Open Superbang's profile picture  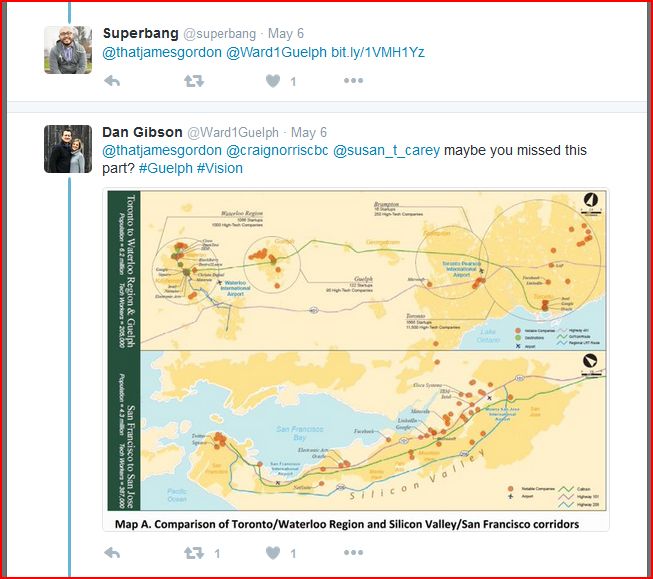[68, 50]
